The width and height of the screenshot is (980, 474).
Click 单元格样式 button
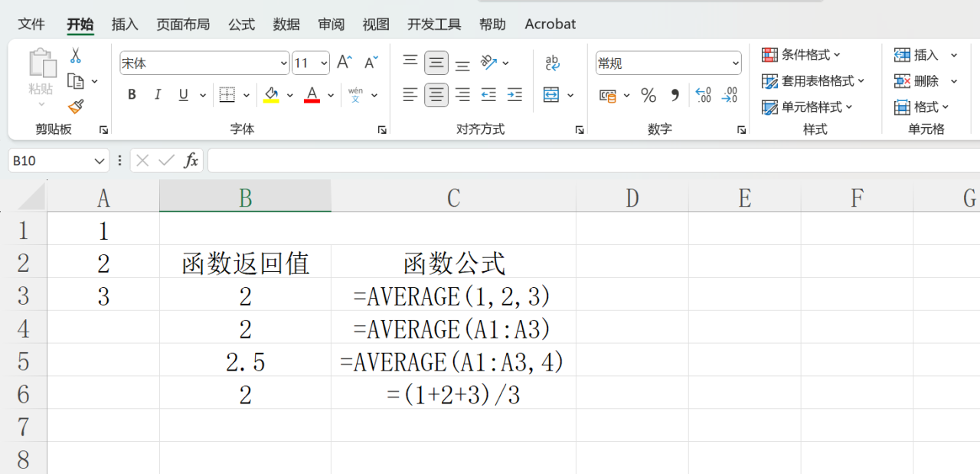807,107
